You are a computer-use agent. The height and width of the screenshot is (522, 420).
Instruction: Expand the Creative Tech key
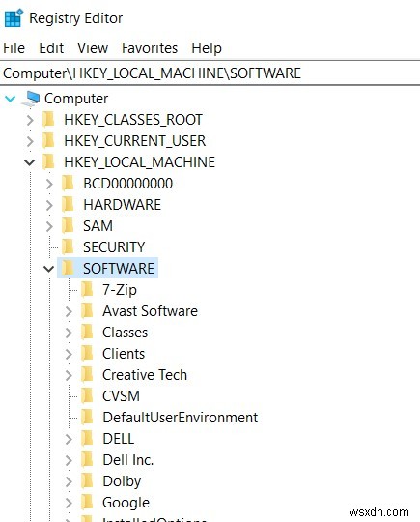69,375
